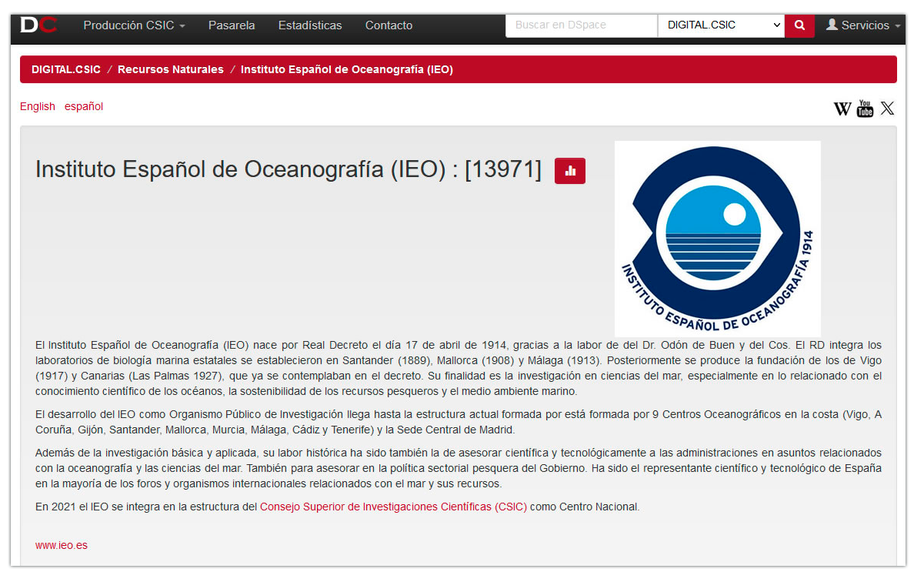Select the Pasarela menu item

click(232, 25)
